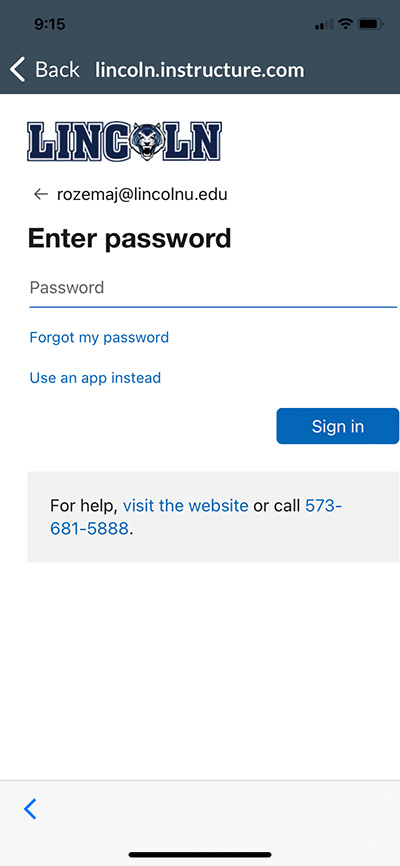Tap the home indicator bar at bottom
The height and width of the screenshot is (866, 400).
(x=200, y=854)
